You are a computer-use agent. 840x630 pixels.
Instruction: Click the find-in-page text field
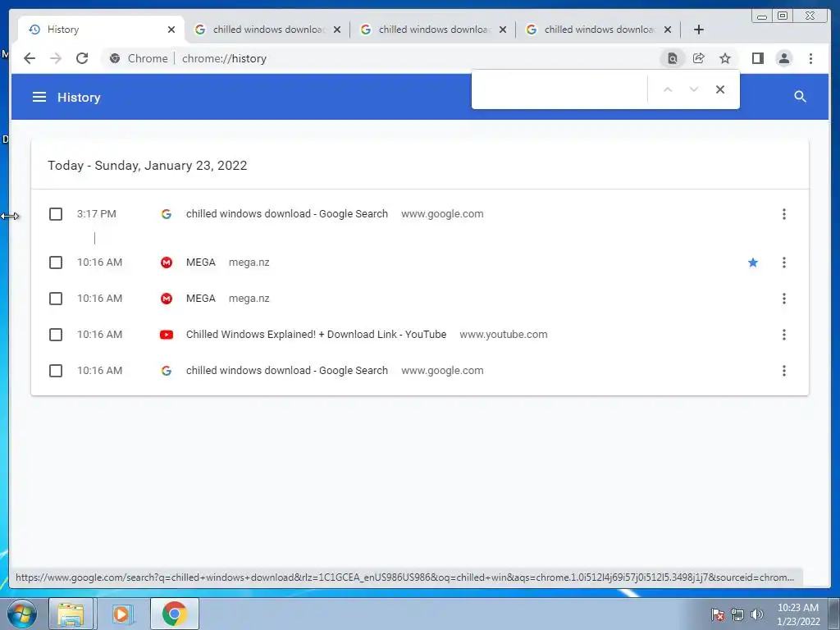coord(559,89)
